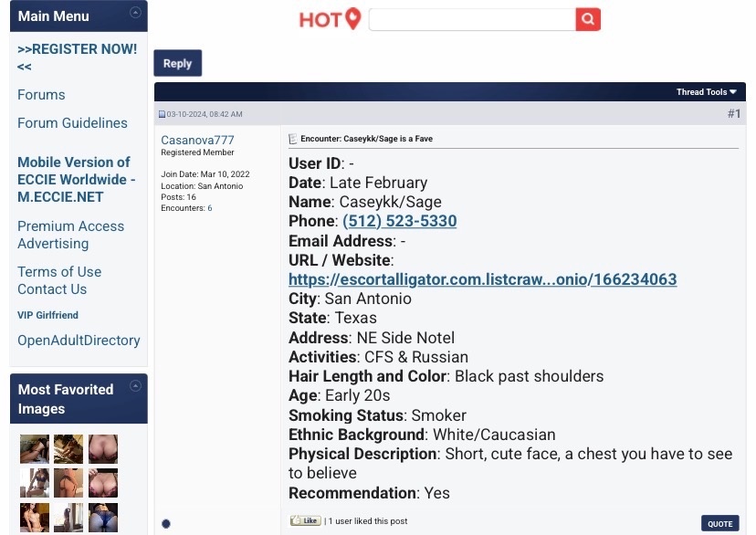Click the HOT logo with location pin

[x=330, y=19]
